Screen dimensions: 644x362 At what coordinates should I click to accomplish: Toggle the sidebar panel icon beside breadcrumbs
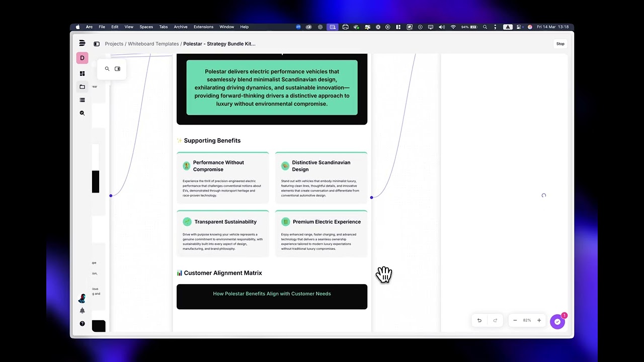(x=97, y=44)
